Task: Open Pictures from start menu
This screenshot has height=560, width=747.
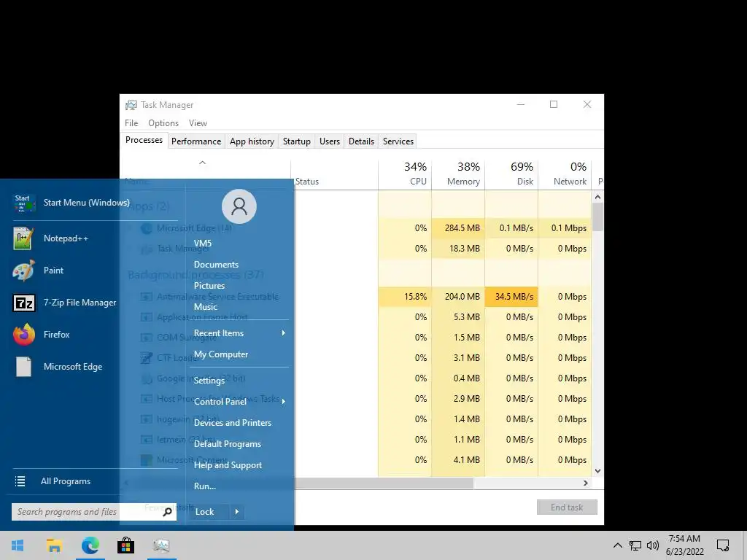Action: click(x=209, y=286)
